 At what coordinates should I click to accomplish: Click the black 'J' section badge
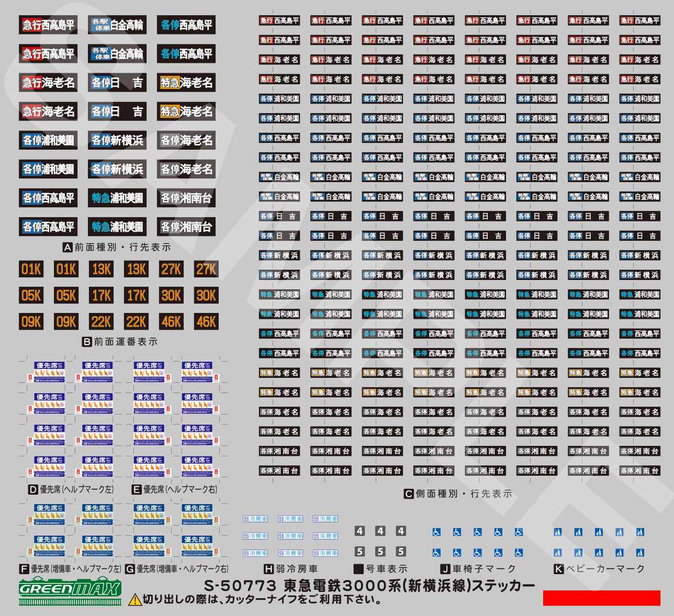(445, 569)
